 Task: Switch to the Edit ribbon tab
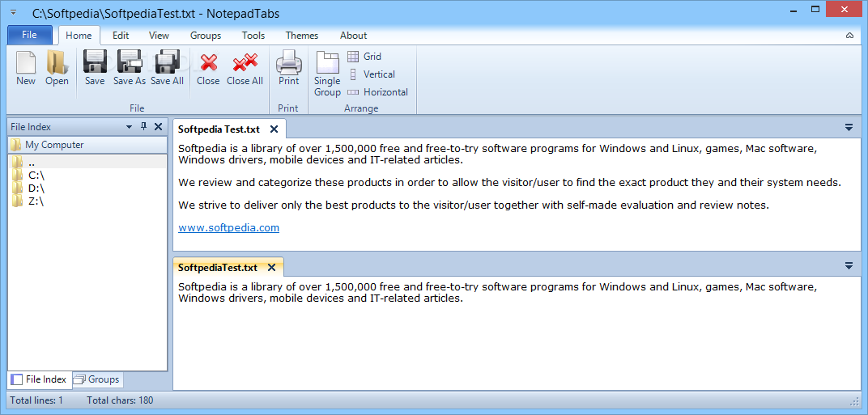121,36
